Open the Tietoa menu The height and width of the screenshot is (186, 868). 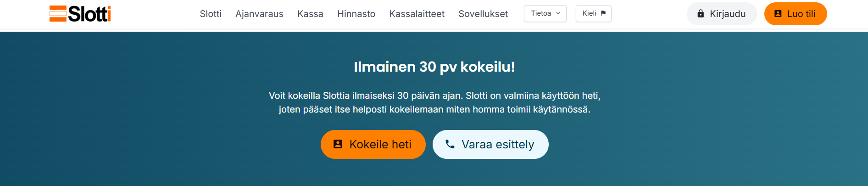(541, 13)
